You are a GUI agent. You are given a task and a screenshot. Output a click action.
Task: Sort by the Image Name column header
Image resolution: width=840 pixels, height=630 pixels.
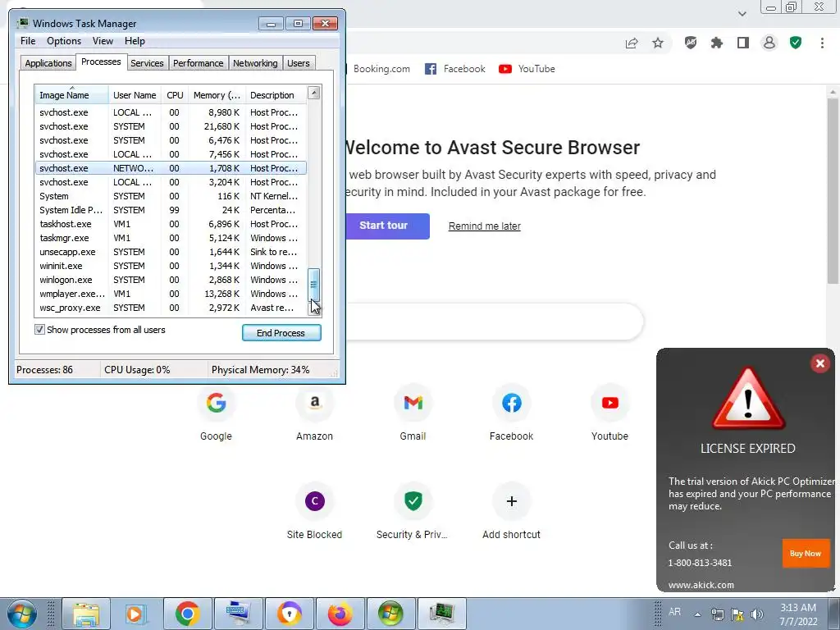coord(71,95)
